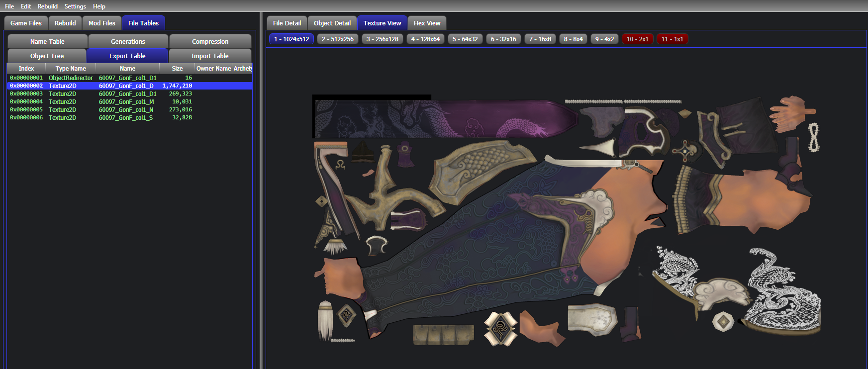The height and width of the screenshot is (369, 868).
Task: Sort by the Index column header
Action: (x=26, y=68)
